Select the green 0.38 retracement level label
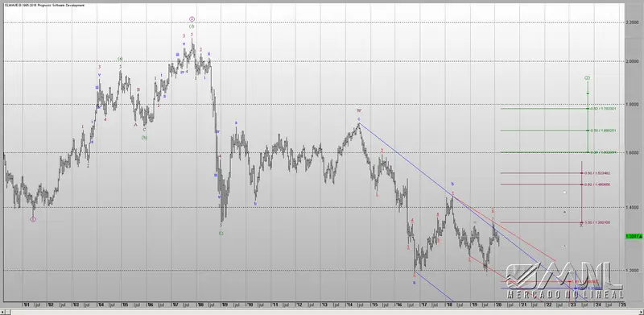Screen dimensions: 644x315 [x=603, y=152]
